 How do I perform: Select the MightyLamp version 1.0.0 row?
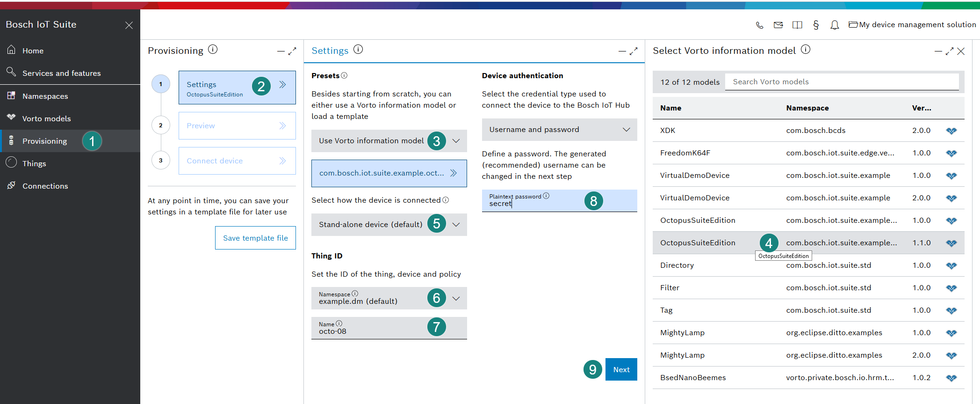pos(808,333)
